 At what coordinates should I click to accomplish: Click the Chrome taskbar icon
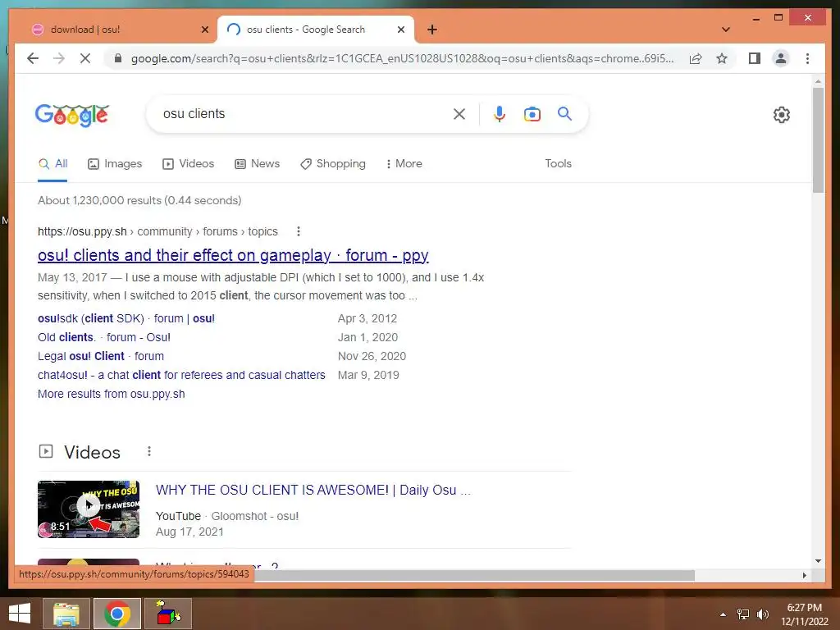(117, 614)
